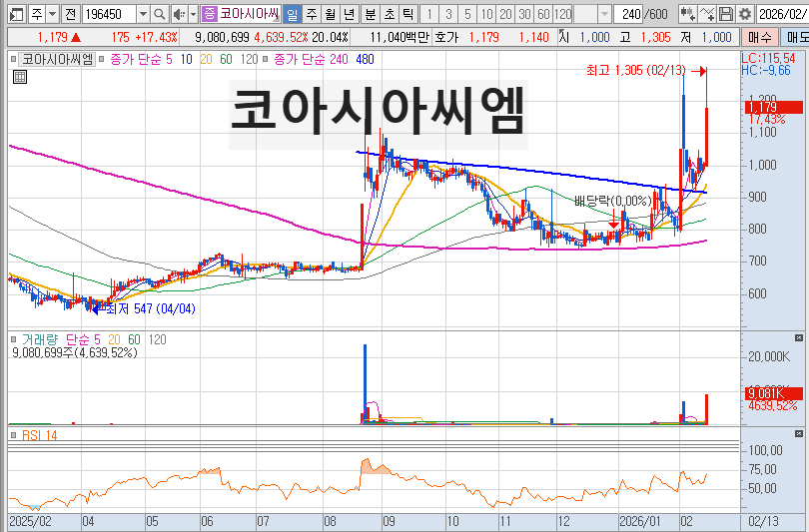The height and width of the screenshot is (532, 809).
Task: Close the volume panel X button
Action: 799,337
